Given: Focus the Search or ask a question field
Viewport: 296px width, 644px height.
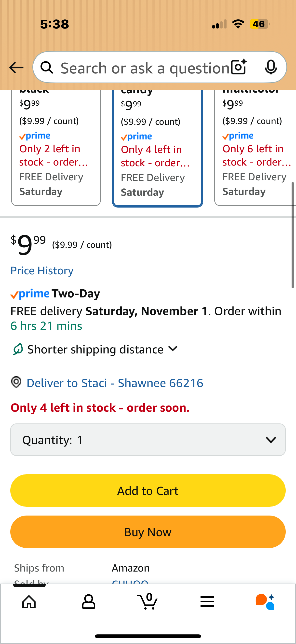Looking at the screenshot, I should (x=145, y=68).
